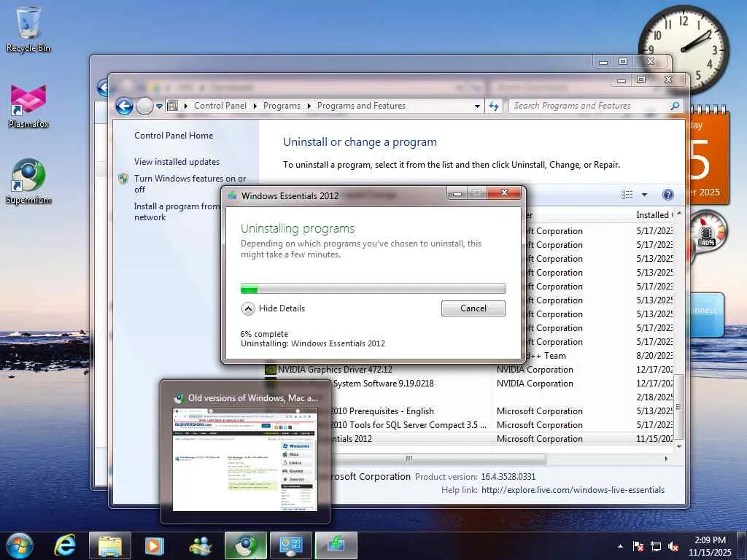Select the Essentials 2012 list row
747x560 pixels.
[x=468, y=438]
